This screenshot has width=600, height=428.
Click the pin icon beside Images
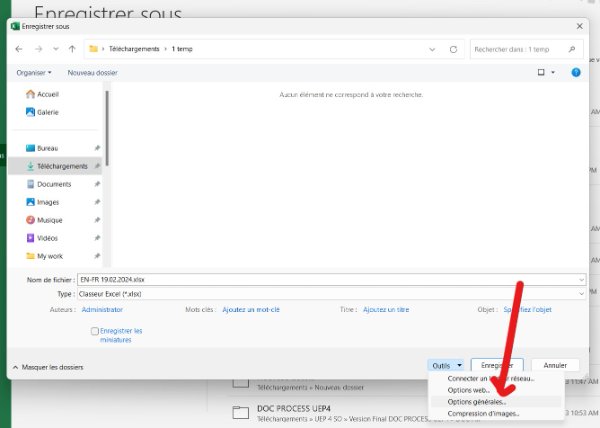97,202
